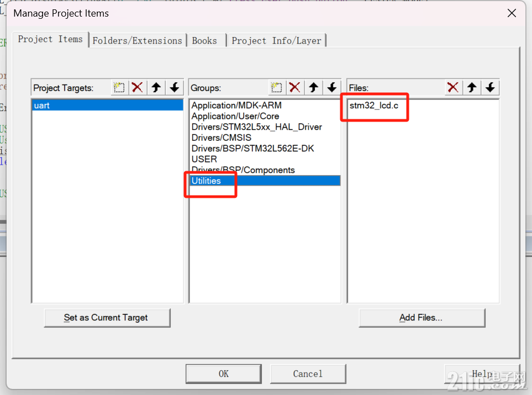Screen dimensions: 532x395
Task: Move project target down
Action: click(x=175, y=87)
